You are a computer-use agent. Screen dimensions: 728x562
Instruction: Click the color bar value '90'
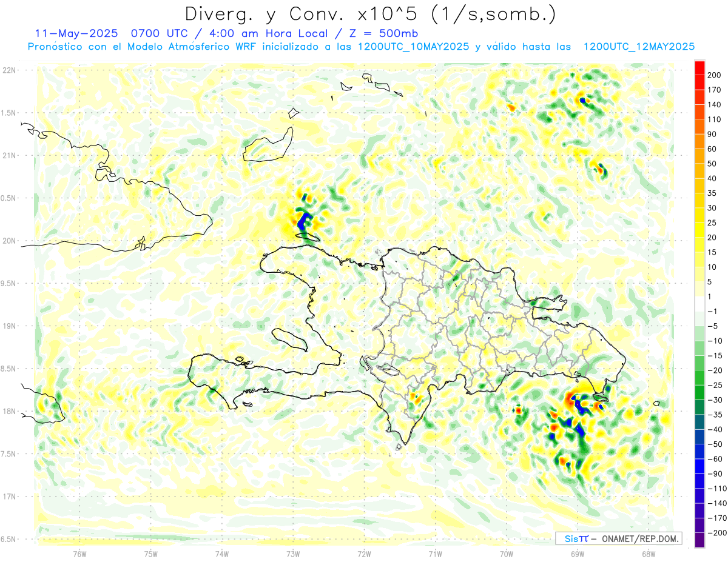point(712,134)
